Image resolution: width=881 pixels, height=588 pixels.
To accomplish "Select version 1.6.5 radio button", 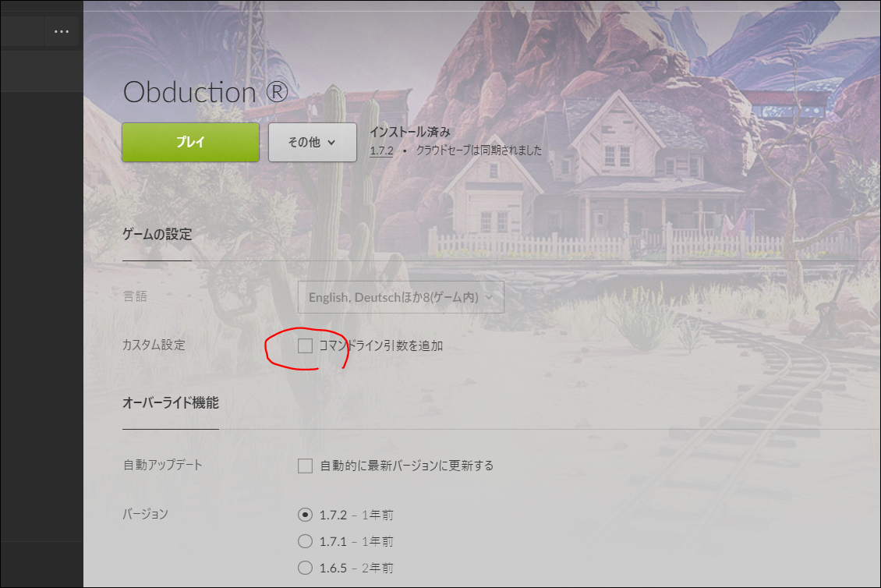I will pos(305,568).
